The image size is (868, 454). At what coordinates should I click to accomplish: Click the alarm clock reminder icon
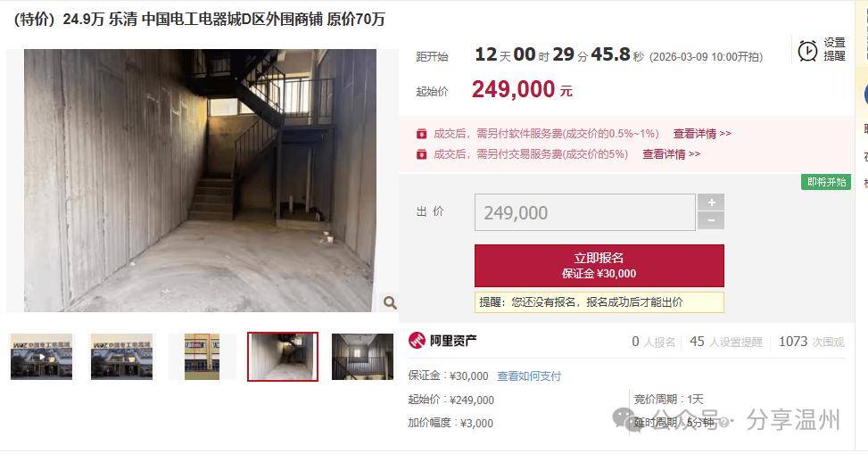pos(807,50)
